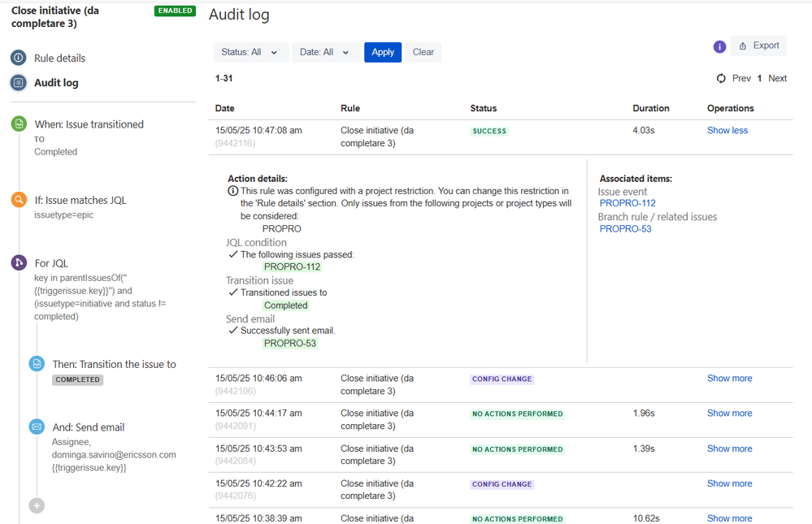Click NO ACTIONS PERFORMED badge at 10:43:53

tap(517, 449)
